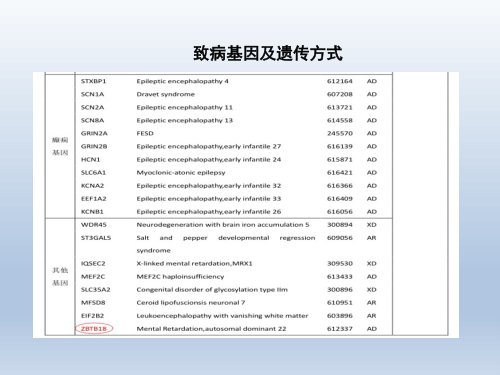Click 'Epileptic encephalopathy 11' text
Image resolution: width=500 pixels, height=375 pixels.
(184, 107)
